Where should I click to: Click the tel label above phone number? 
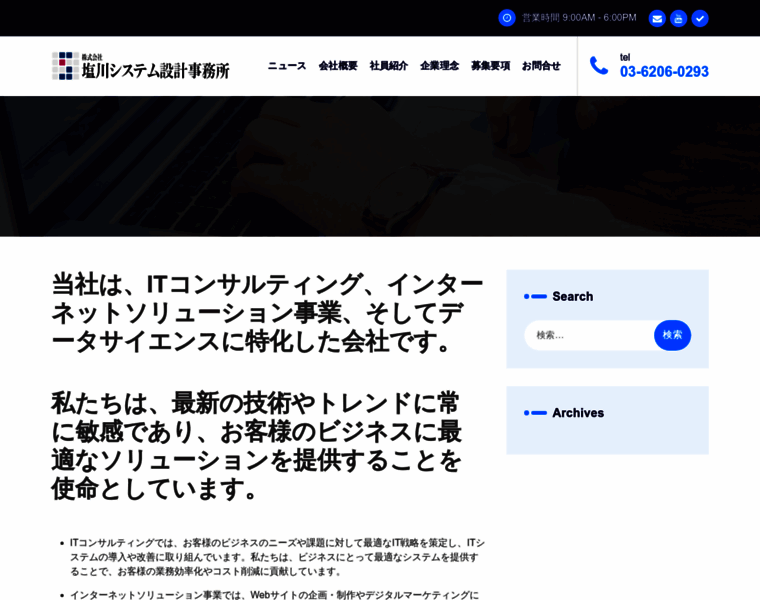(625, 57)
